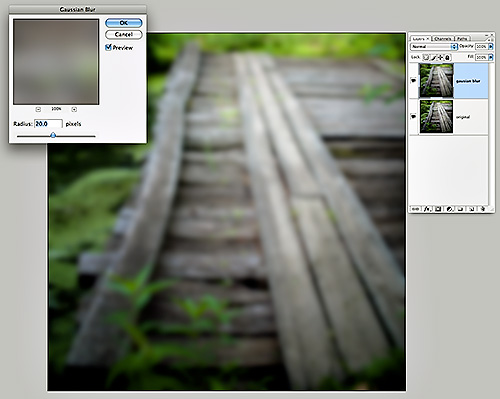500x399 pixels.
Task: Expand the Fill percentage arrow
Action: pos(491,57)
